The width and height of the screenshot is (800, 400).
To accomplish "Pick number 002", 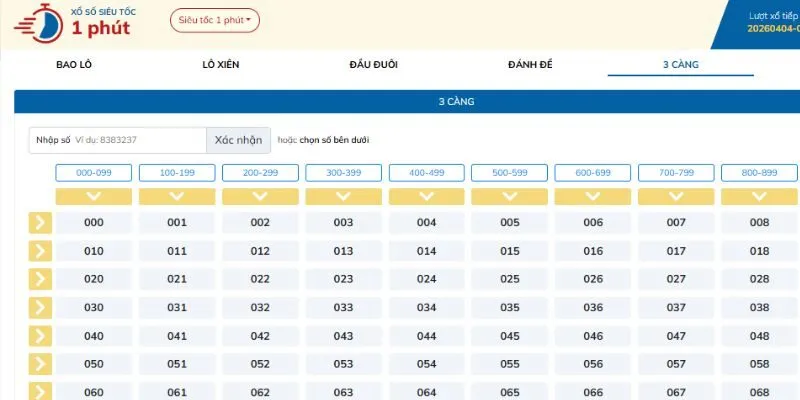I will point(260,223).
